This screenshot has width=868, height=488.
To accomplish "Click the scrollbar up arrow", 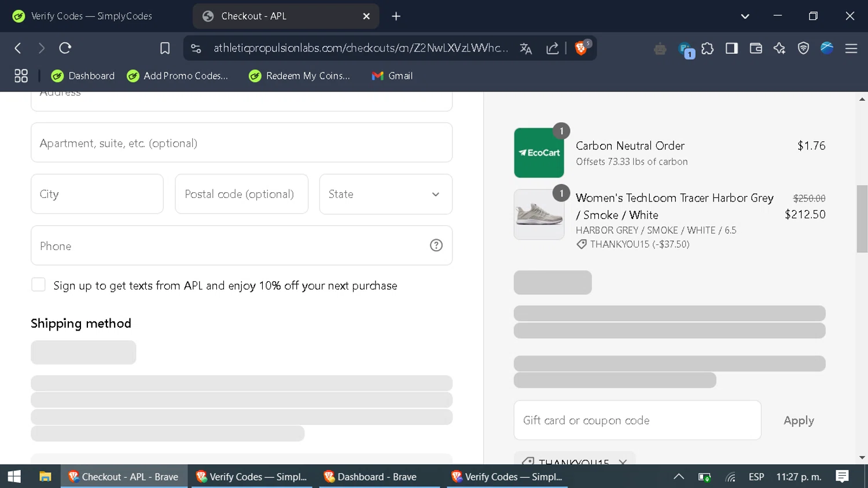I will pyautogui.click(x=862, y=99).
